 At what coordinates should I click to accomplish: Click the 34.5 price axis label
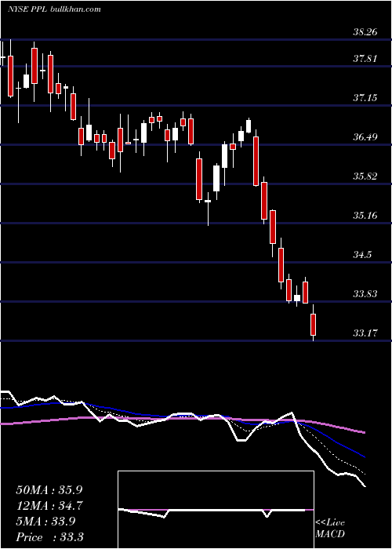tap(362, 255)
